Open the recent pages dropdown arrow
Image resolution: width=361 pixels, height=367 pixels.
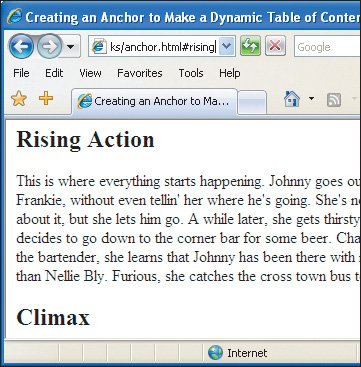click(x=71, y=47)
